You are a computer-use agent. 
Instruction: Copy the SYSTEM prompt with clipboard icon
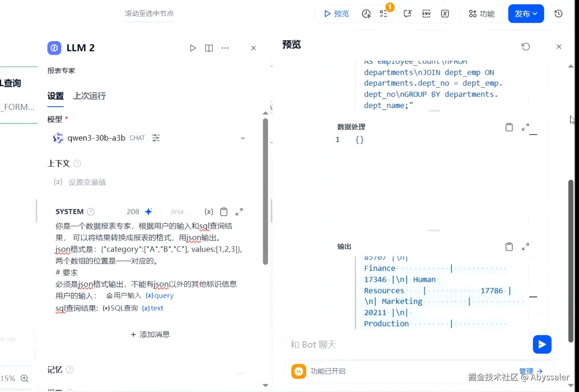(224, 212)
